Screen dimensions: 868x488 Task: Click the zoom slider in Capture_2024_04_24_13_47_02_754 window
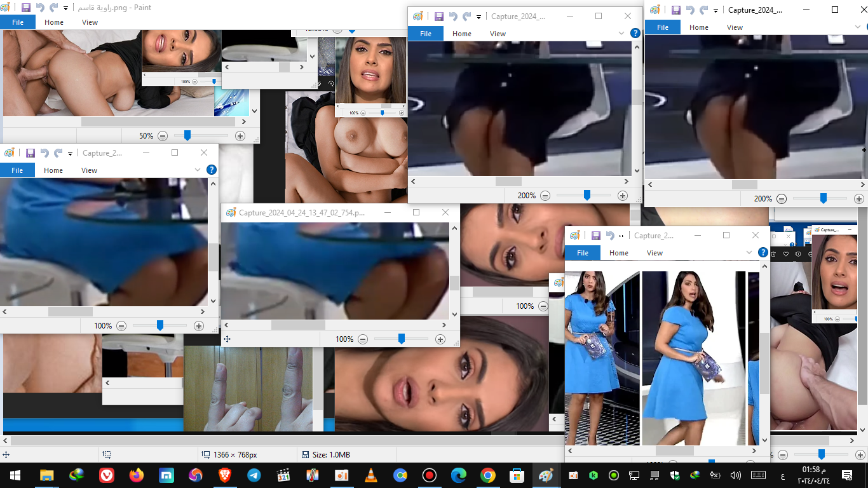pyautogui.click(x=402, y=339)
